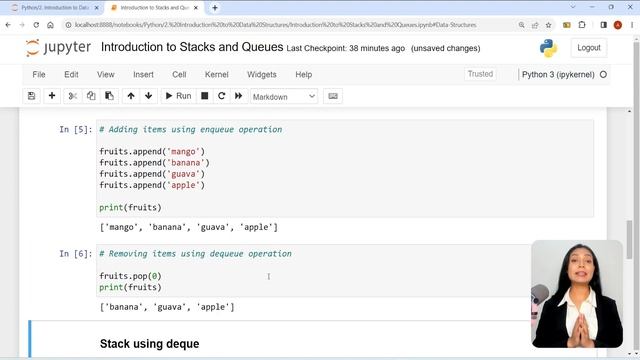640x360 pixels.
Task: Select the Stack using deque heading
Action: (x=149, y=344)
